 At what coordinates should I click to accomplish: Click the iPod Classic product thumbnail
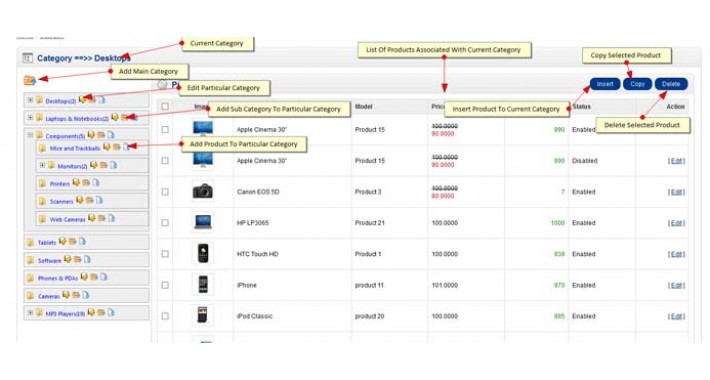pos(203,315)
